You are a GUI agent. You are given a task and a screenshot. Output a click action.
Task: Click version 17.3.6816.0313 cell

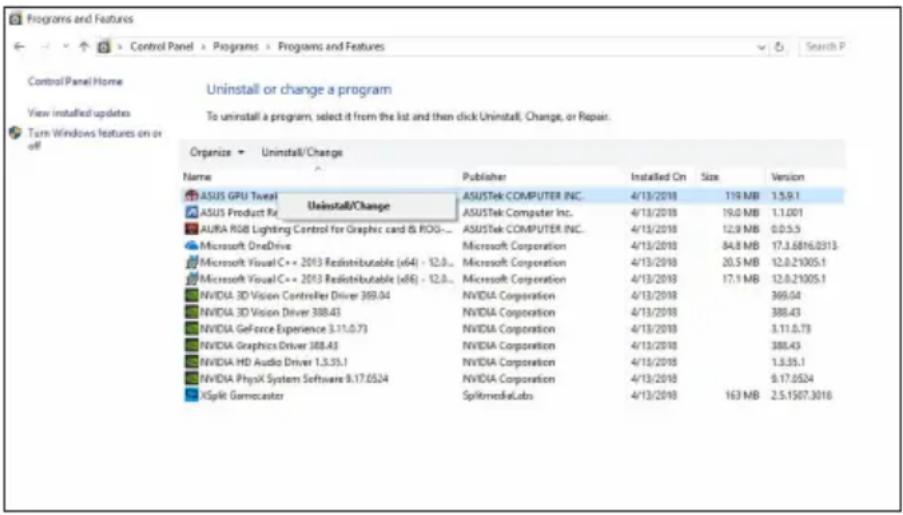pos(804,245)
